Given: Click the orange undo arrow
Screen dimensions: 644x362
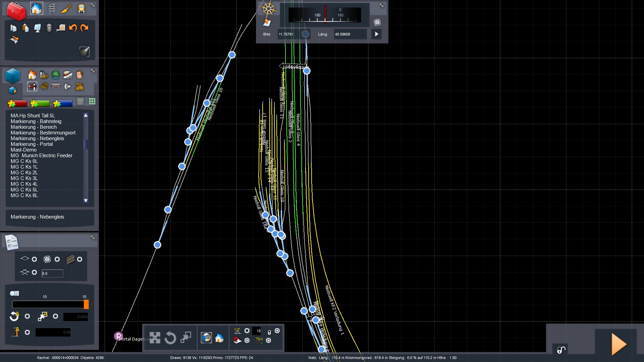Looking at the screenshot, I should (x=73, y=28).
